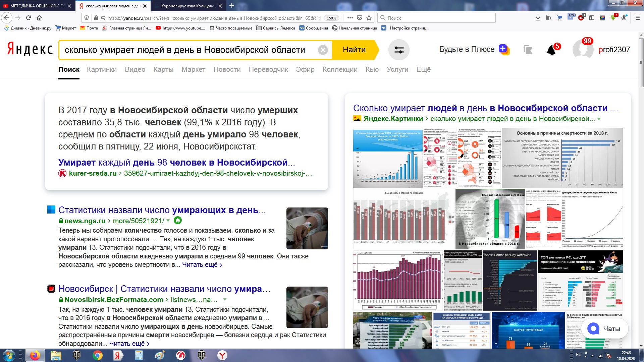Open Paint from taskbar

pyautogui.click(x=160, y=355)
